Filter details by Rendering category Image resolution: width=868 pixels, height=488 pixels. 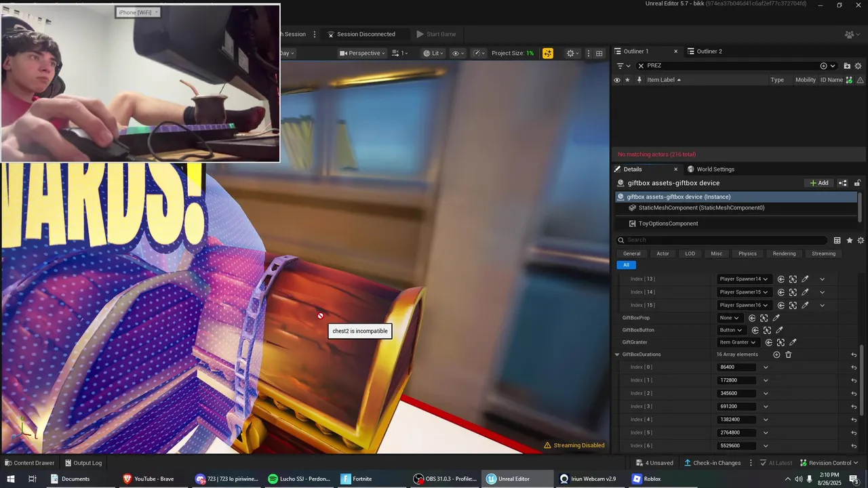(784, 253)
